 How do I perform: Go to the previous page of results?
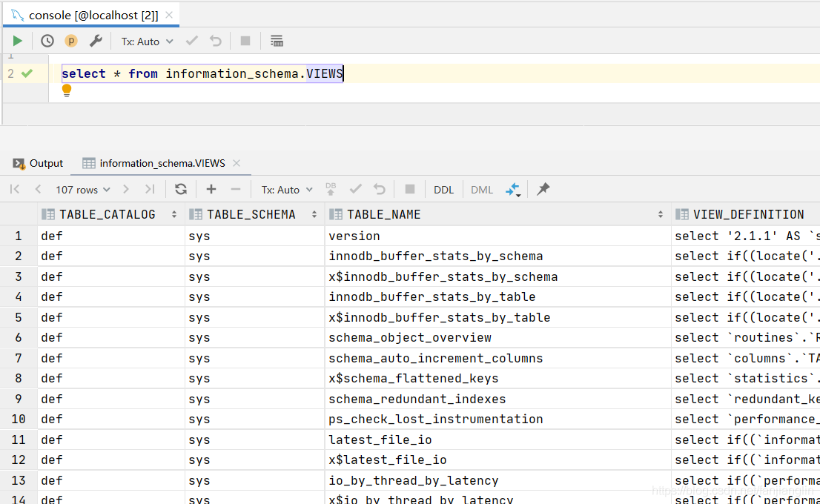pyautogui.click(x=38, y=189)
